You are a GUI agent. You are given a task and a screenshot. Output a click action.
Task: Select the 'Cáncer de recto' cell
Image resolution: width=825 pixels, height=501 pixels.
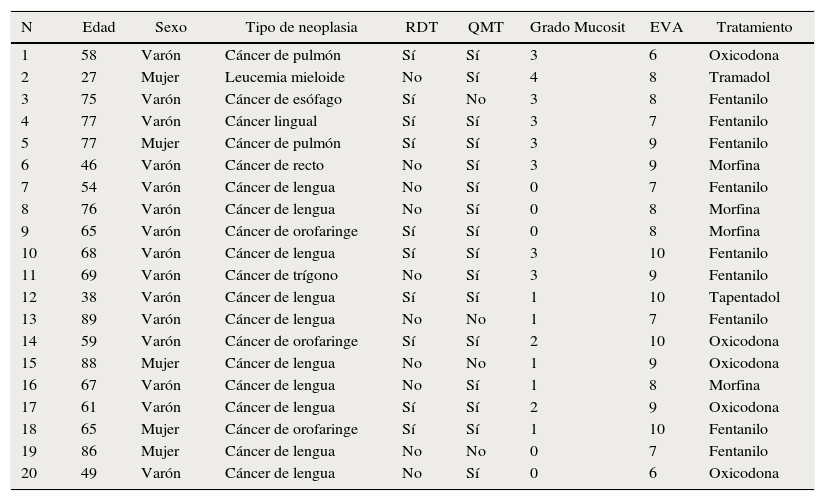(x=274, y=165)
